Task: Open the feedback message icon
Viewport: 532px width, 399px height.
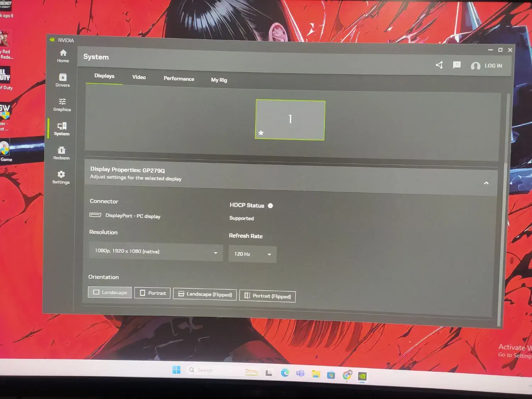Action: click(x=457, y=65)
